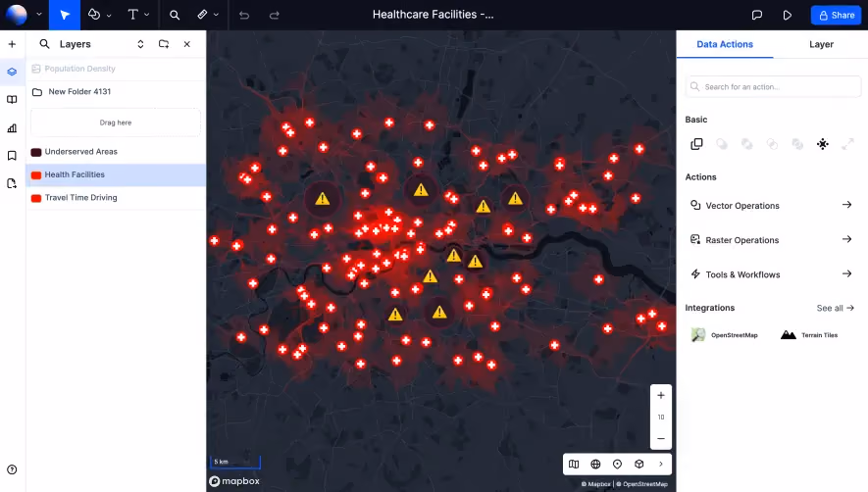The image size is (868, 492).
Task: Click the Health Facilities red swatch
Action: click(36, 175)
